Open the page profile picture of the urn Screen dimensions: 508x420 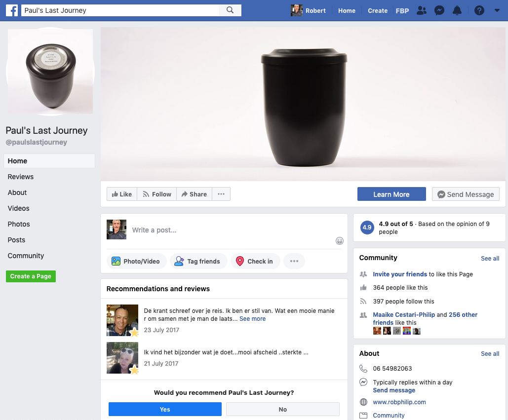click(x=50, y=72)
